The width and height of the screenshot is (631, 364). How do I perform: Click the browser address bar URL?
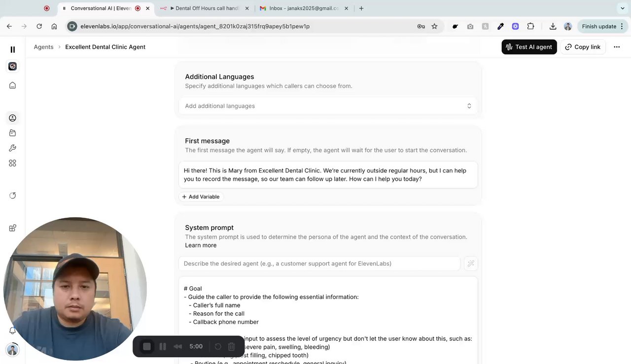coord(195,27)
